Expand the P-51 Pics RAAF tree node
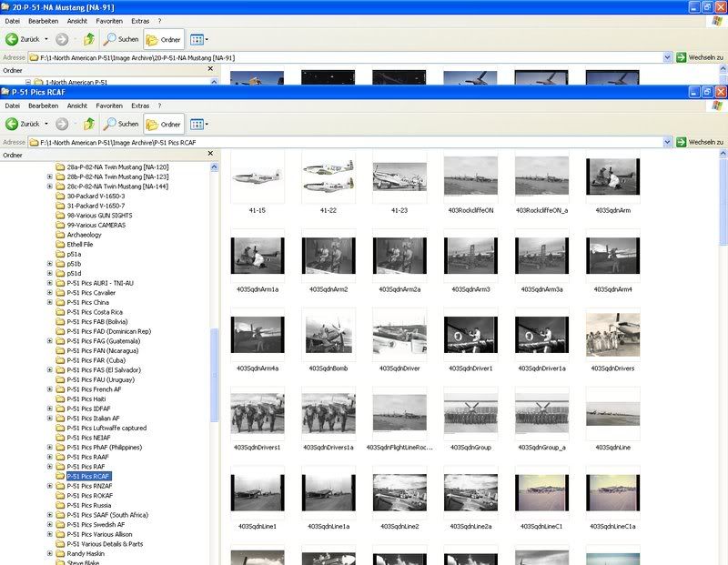Screen dimensions: 728x565 click(x=50, y=457)
